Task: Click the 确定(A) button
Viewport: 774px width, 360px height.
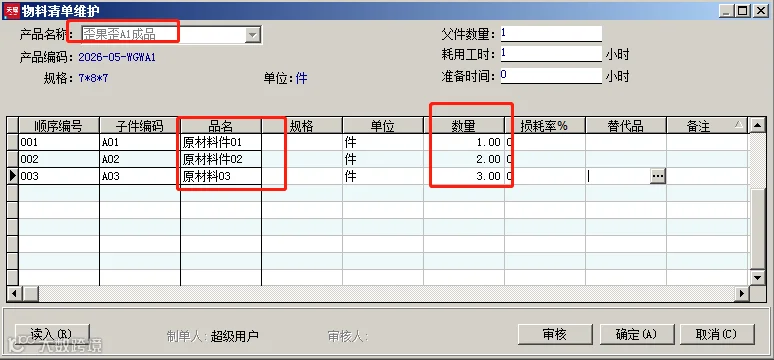Action: 636,334
